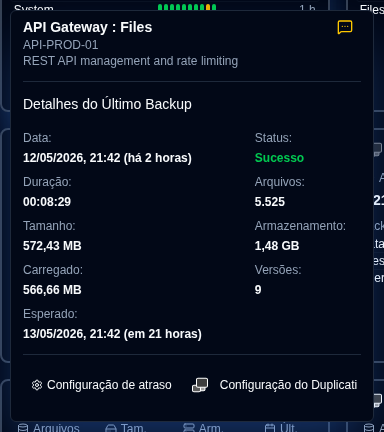
Task: Click the storage value 1,48 GB
Action: coord(277,246)
